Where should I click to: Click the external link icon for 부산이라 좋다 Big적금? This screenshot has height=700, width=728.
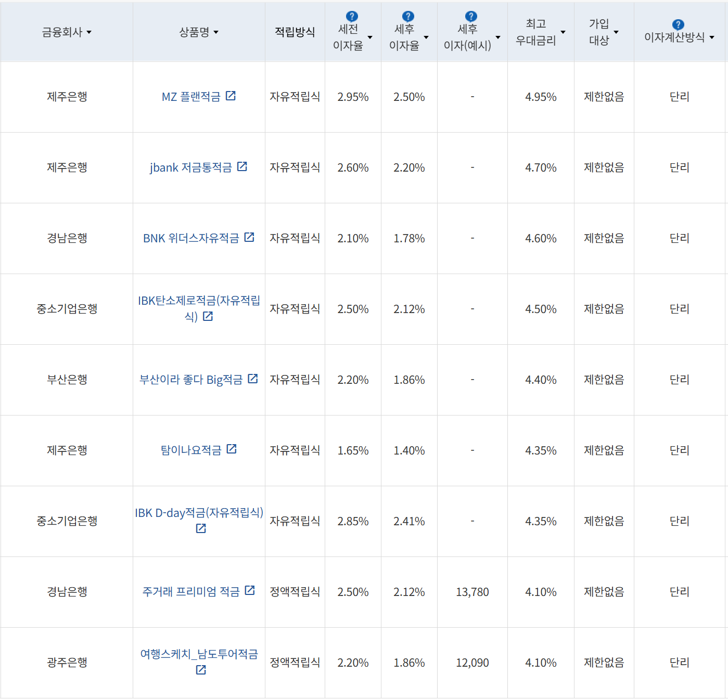point(253,380)
